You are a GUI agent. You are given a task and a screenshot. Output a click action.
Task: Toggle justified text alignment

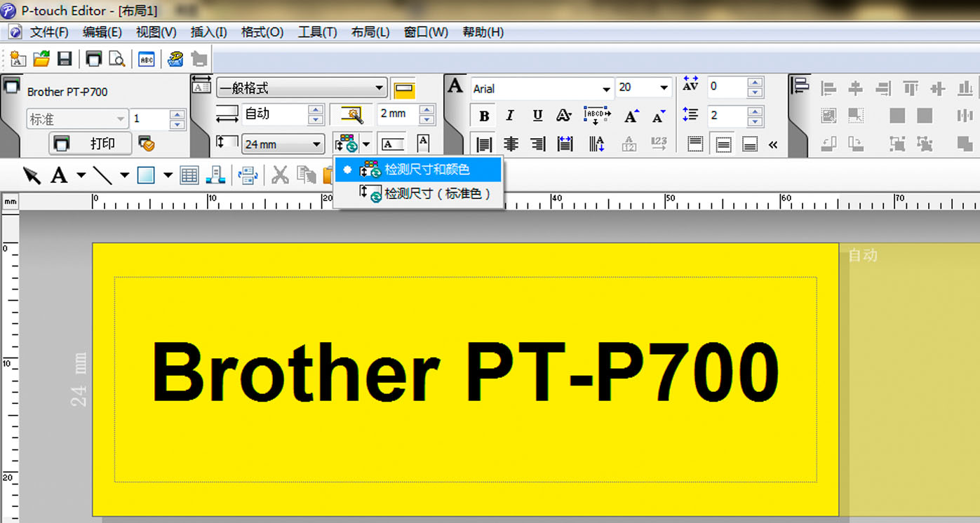565,144
